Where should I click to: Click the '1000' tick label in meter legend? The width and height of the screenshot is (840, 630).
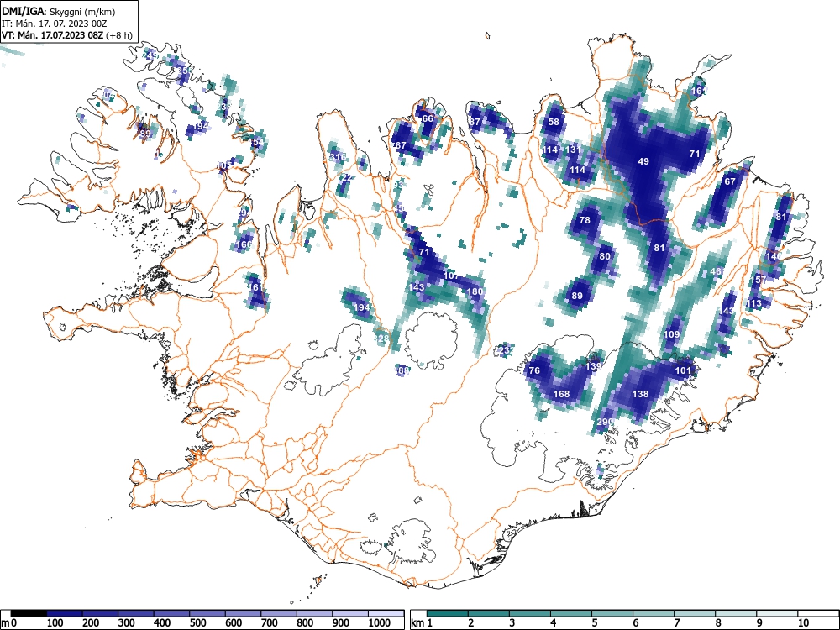380,623
